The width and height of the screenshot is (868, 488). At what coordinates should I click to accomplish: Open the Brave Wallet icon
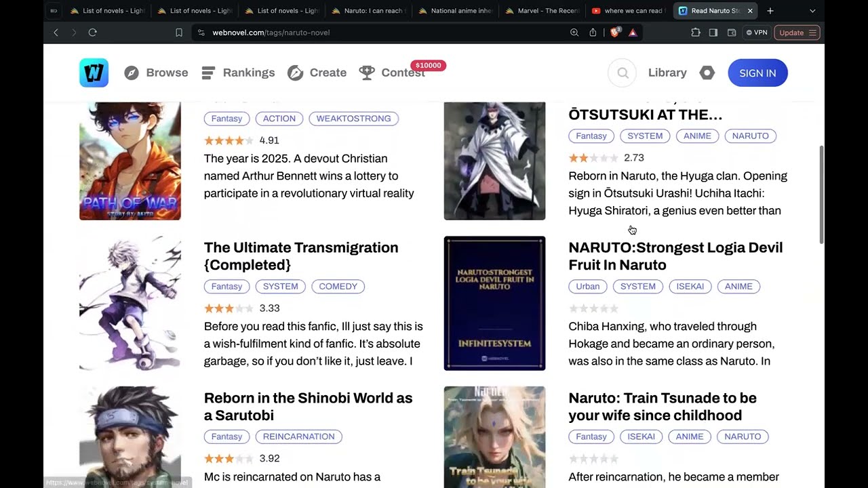pyautogui.click(x=732, y=33)
